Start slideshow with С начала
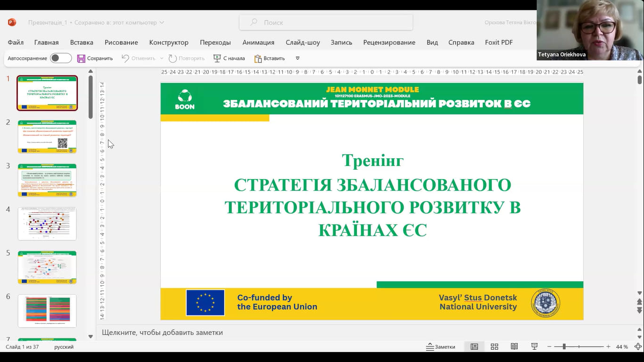This screenshot has width=644, height=362. (x=229, y=58)
